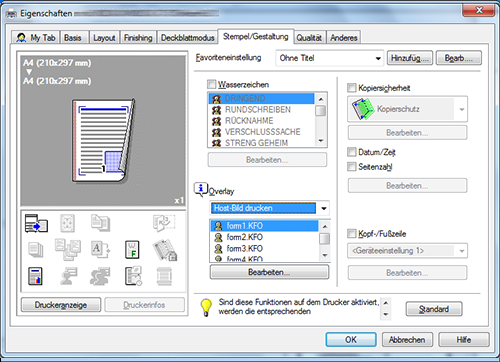The image size is (500, 362).
Task: Switch to the My Tab tab
Action: click(x=36, y=38)
